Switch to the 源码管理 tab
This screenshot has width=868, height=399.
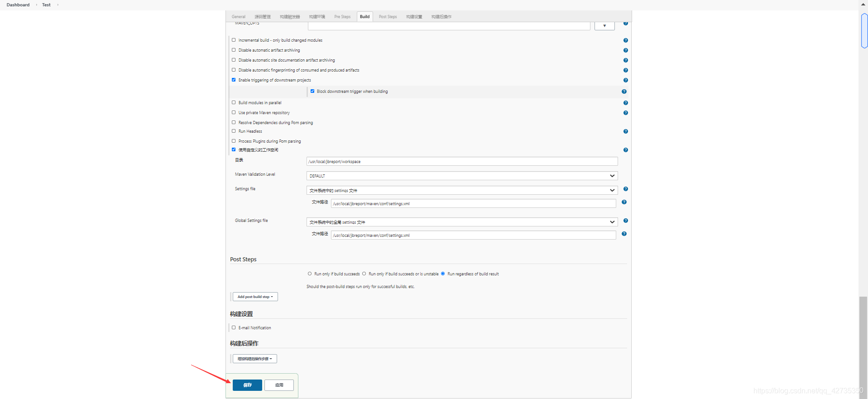click(x=263, y=17)
